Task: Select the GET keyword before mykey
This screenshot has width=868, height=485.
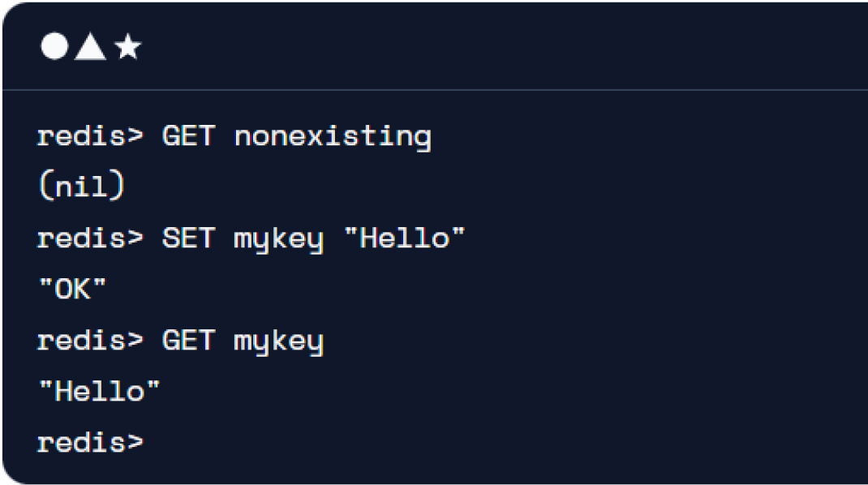Action: point(188,341)
